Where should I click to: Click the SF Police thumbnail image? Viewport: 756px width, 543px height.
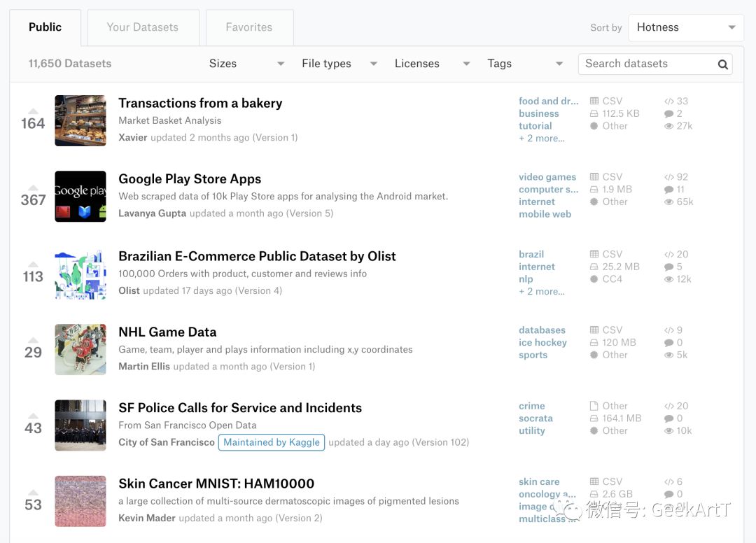(x=80, y=425)
